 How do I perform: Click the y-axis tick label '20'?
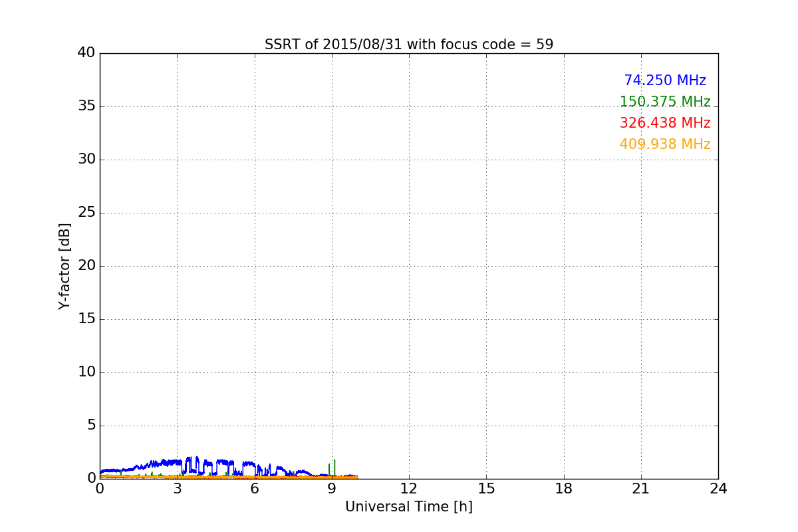tap(86, 266)
